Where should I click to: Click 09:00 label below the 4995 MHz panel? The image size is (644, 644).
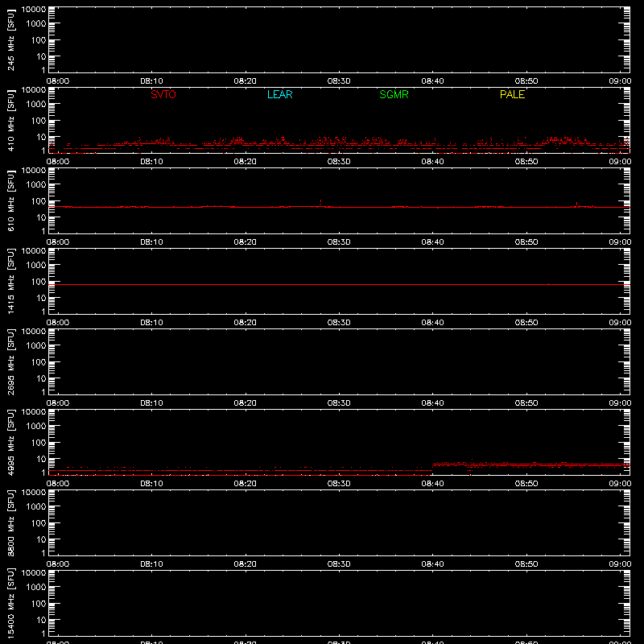tap(620, 484)
